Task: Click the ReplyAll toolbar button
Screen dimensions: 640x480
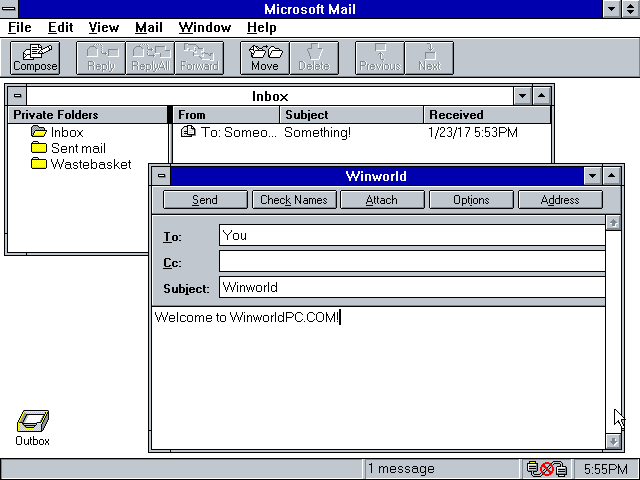Action: coord(150,58)
